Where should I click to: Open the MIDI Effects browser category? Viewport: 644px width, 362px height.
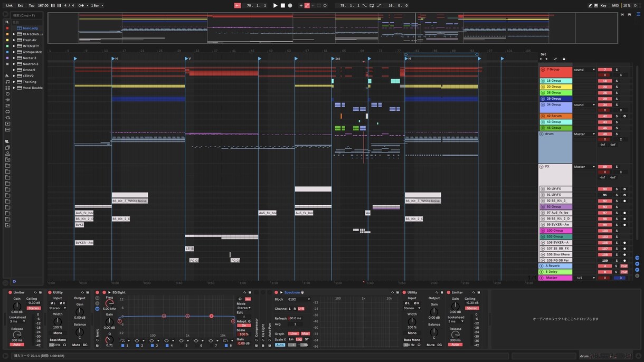pos(7,106)
